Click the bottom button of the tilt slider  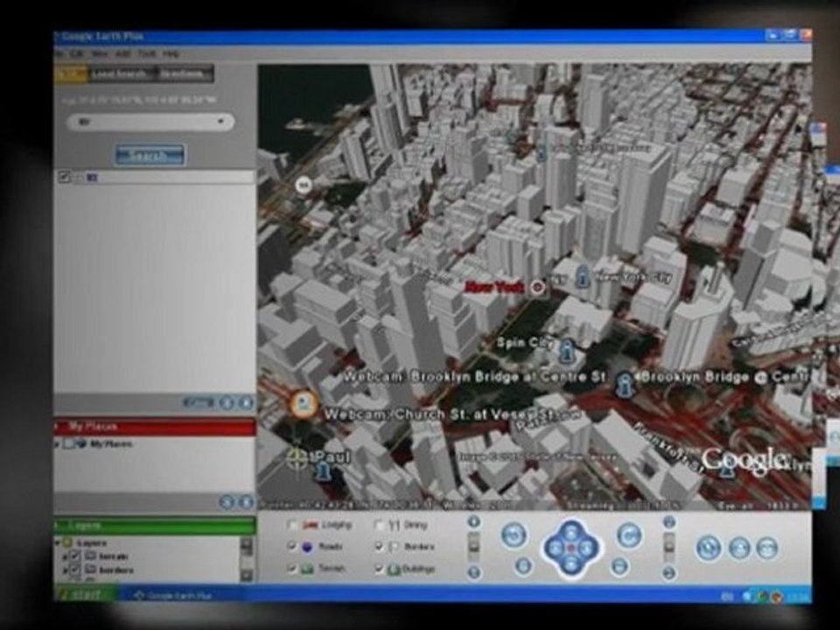coord(668,572)
